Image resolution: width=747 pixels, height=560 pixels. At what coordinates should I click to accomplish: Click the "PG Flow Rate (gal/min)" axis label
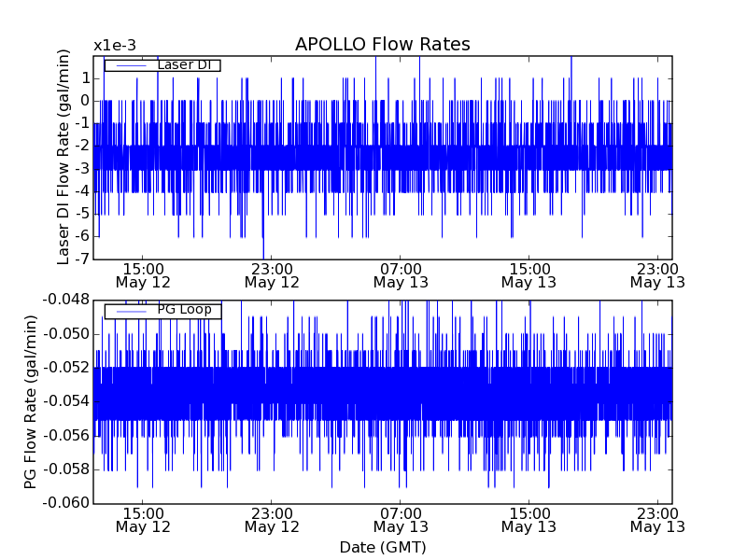31,401
